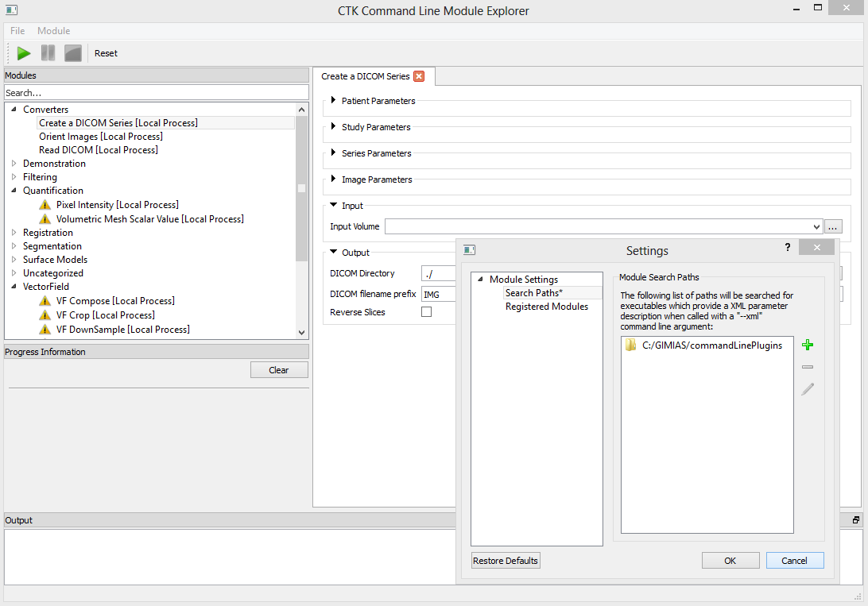Image resolution: width=868 pixels, height=606 pixels.
Task: Click the pencil icon to edit path
Action: point(808,389)
